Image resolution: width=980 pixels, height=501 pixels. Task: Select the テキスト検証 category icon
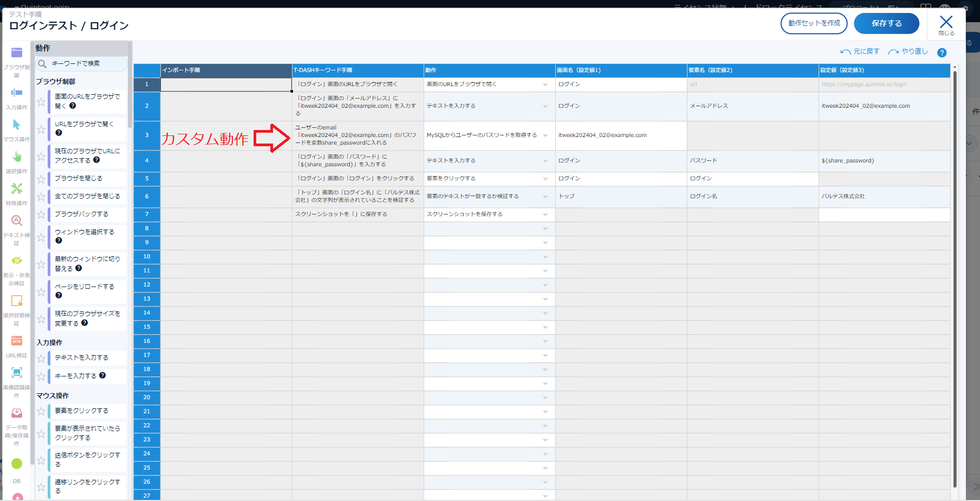tap(17, 220)
